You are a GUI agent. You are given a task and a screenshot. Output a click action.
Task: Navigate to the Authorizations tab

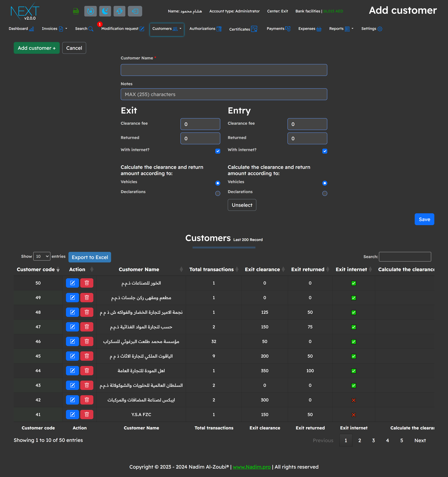(x=205, y=29)
